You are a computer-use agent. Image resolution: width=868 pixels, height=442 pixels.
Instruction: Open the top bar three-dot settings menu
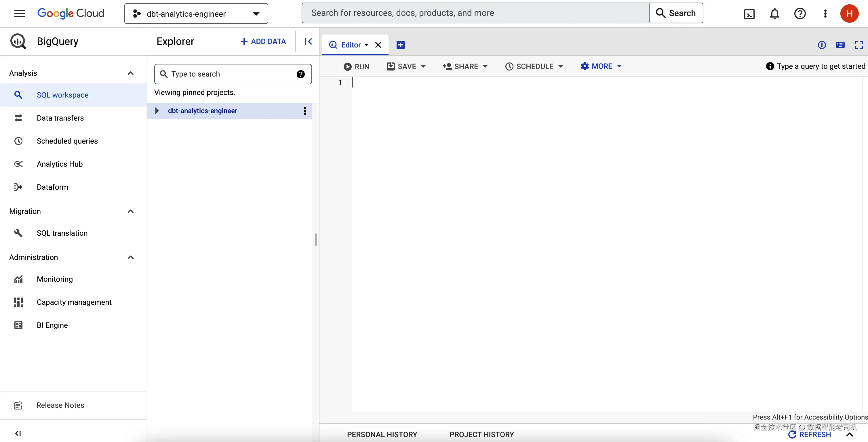(x=825, y=14)
